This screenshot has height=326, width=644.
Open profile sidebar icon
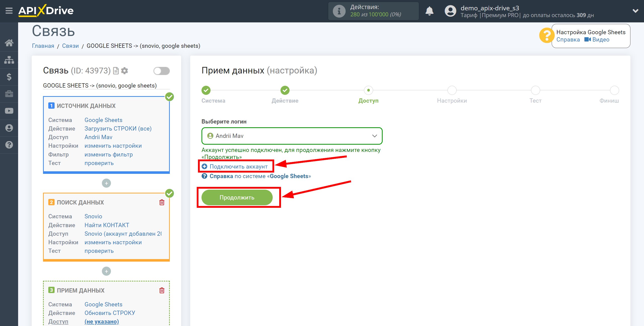point(9,128)
